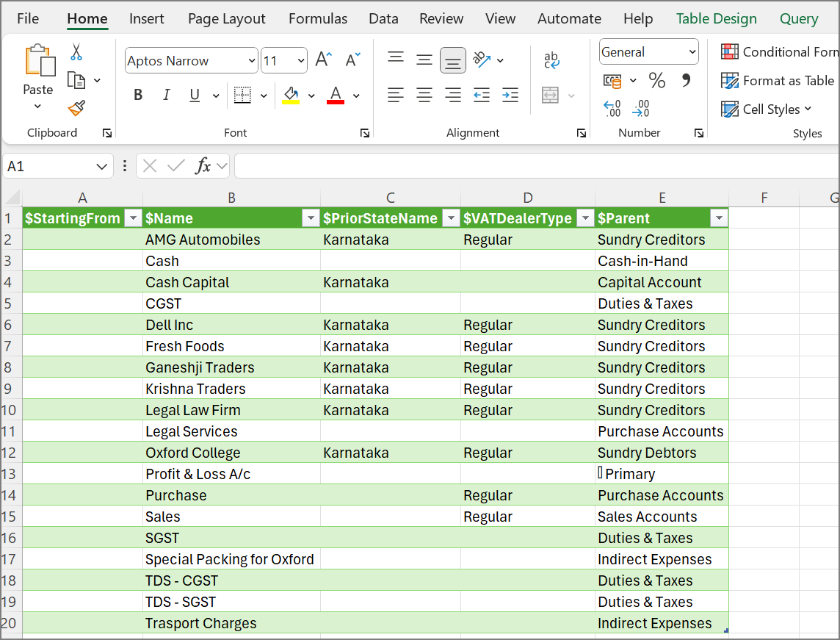Open the Number group dialog launcher

[698, 133]
